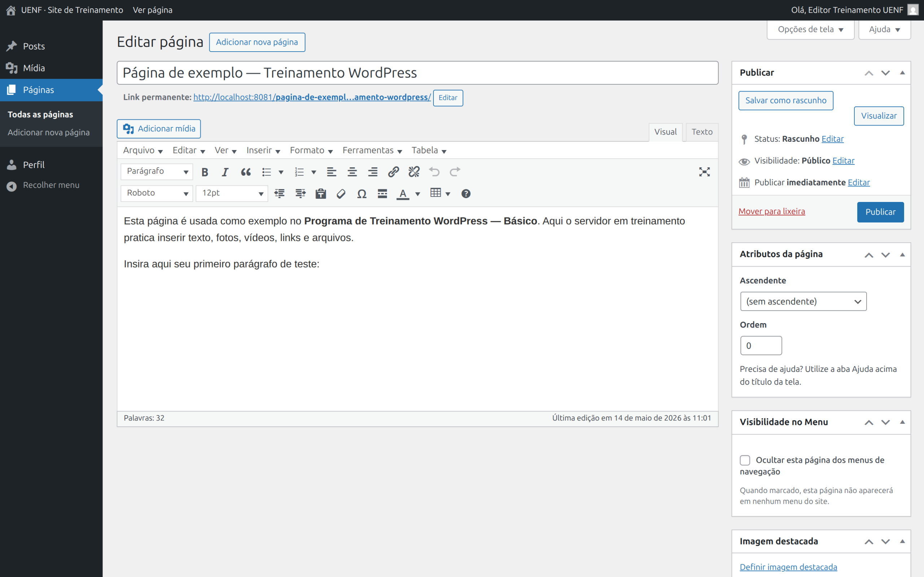Click the blue Publicar button
This screenshot has height=577, width=924.
pyautogui.click(x=880, y=212)
